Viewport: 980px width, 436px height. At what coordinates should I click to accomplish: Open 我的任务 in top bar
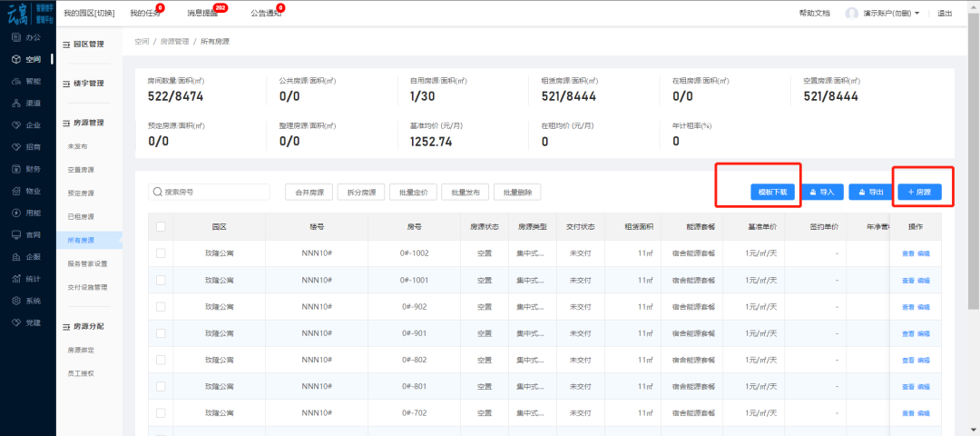point(143,13)
